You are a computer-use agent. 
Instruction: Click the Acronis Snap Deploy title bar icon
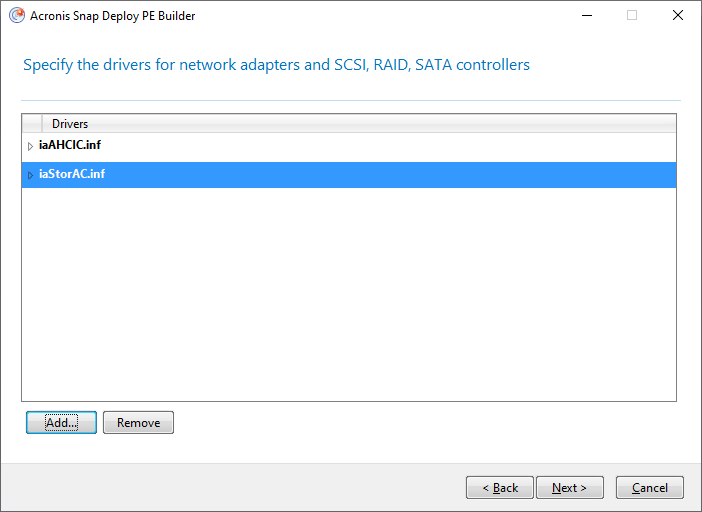16,15
